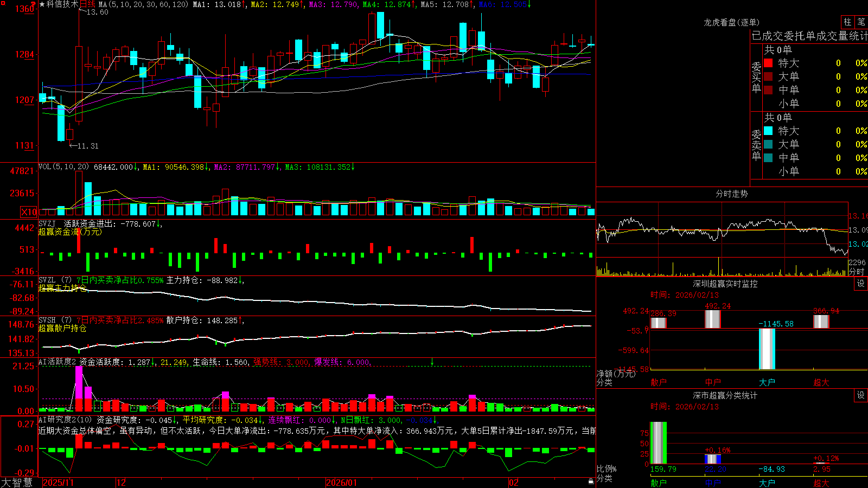
Task: Click the 12 month timeline label
Action: (x=122, y=483)
